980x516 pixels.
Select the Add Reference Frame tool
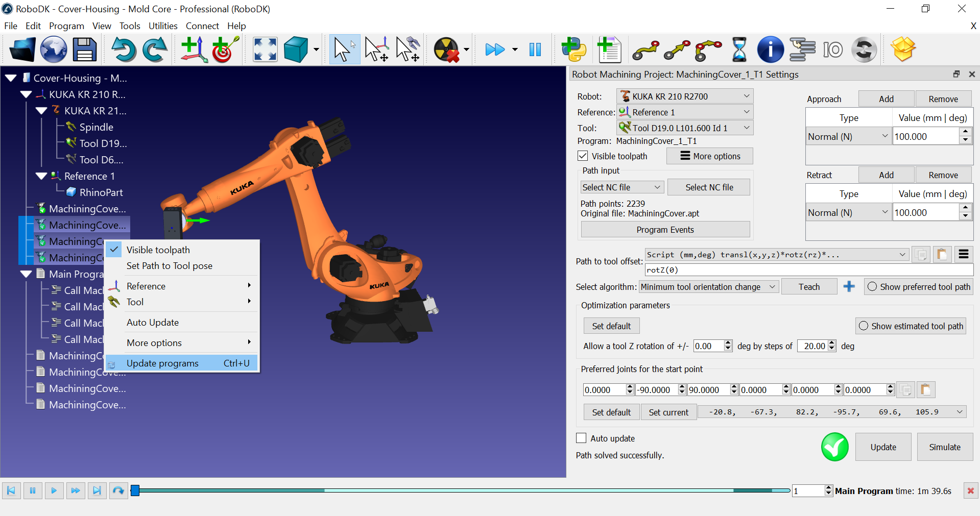(193, 50)
